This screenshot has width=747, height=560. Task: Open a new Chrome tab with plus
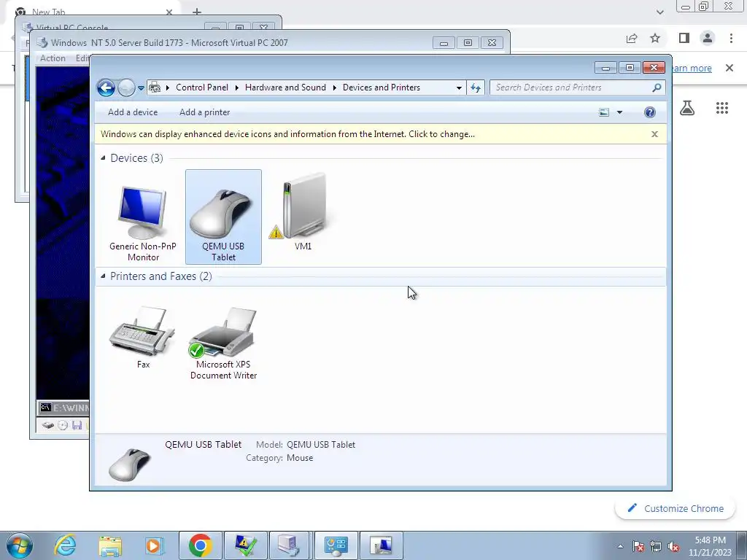pyautogui.click(x=197, y=12)
